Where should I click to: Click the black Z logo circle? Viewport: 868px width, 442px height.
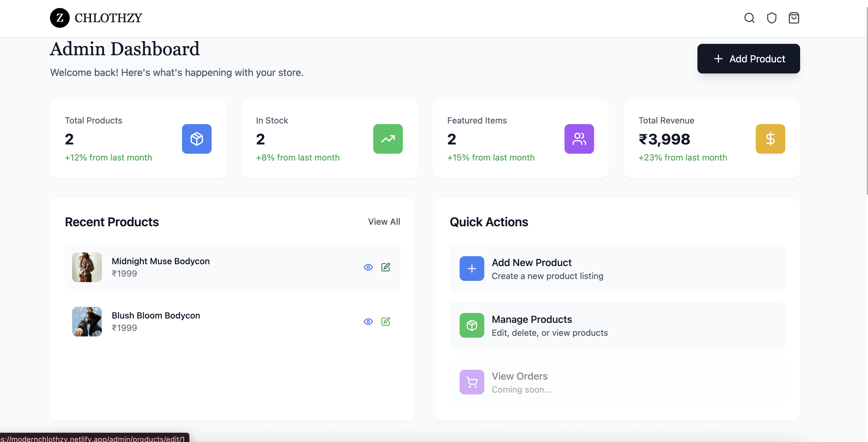tap(60, 18)
